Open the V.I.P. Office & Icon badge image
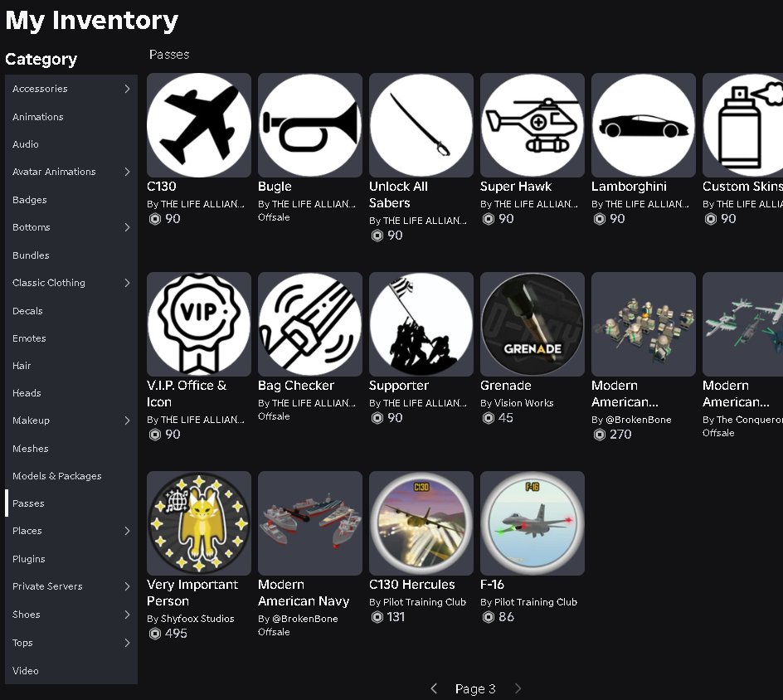 (199, 324)
